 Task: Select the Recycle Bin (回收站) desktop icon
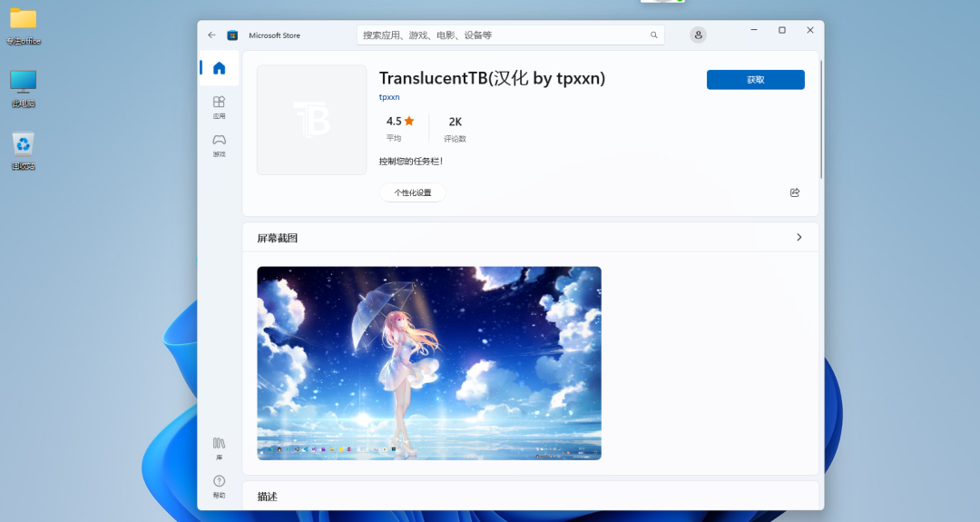coord(23,152)
